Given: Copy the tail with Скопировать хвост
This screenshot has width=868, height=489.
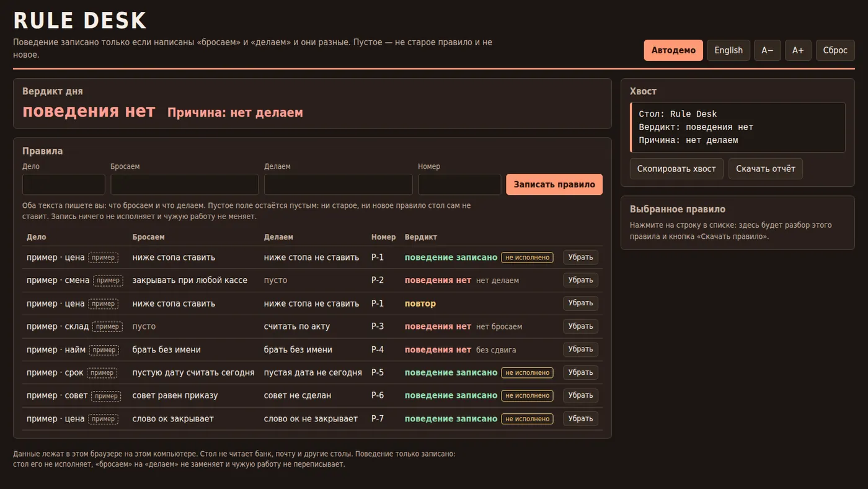Looking at the screenshot, I should coord(676,169).
